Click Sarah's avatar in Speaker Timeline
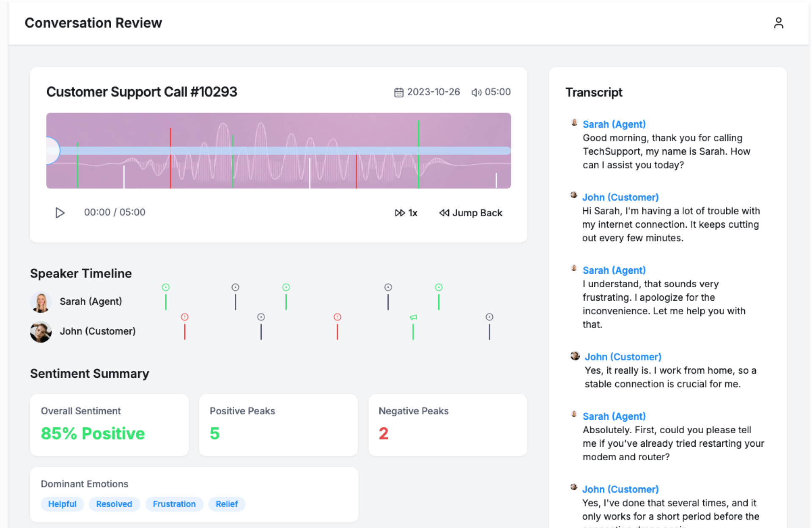The height and width of the screenshot is (528, 812). pyautogui.click(x=41, y=302)
